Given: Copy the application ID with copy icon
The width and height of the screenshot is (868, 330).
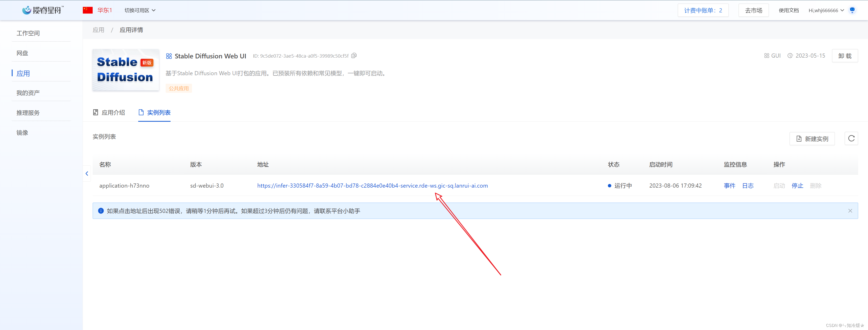Looking at the screenshot, I should 354,56.
